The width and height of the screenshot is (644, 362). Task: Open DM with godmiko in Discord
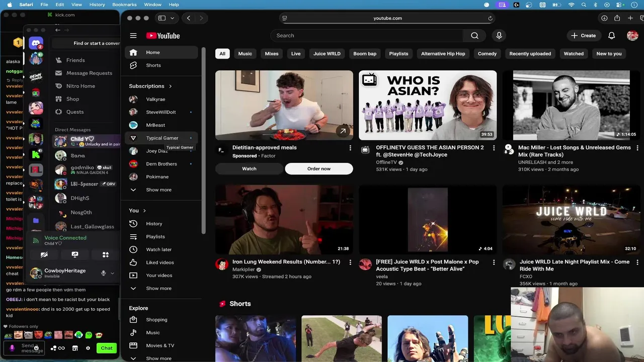(87, 170)
